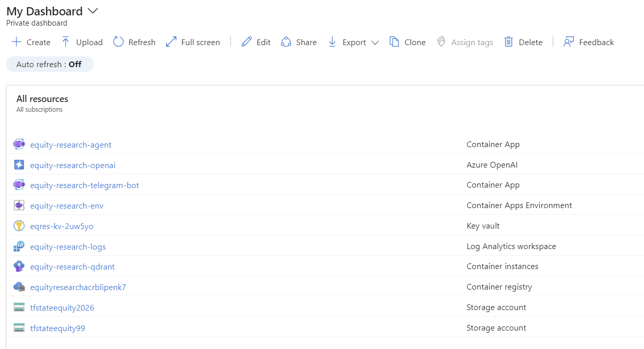The height and width of the screenshot is (349, 644).
Task: Click the Upload arrow icon
Action: tap(66, 42)
